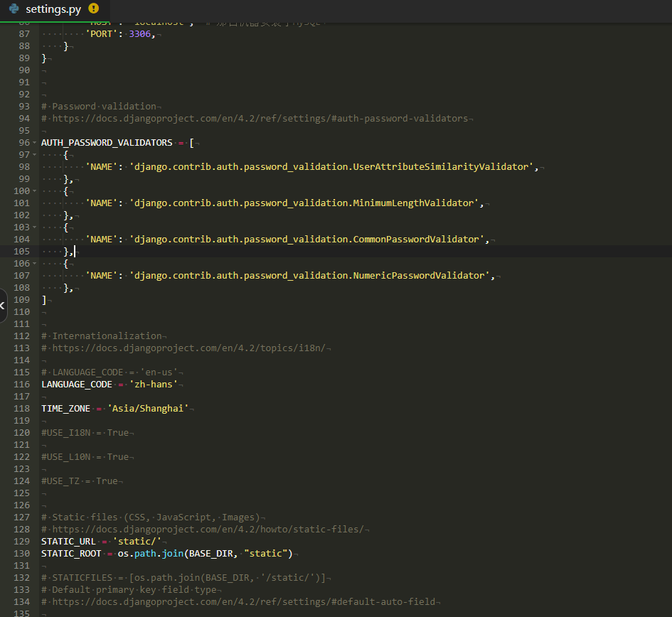Collapse the fold arrow at line 103
This screenshot has width=672, height=617.
coord(35,227)
